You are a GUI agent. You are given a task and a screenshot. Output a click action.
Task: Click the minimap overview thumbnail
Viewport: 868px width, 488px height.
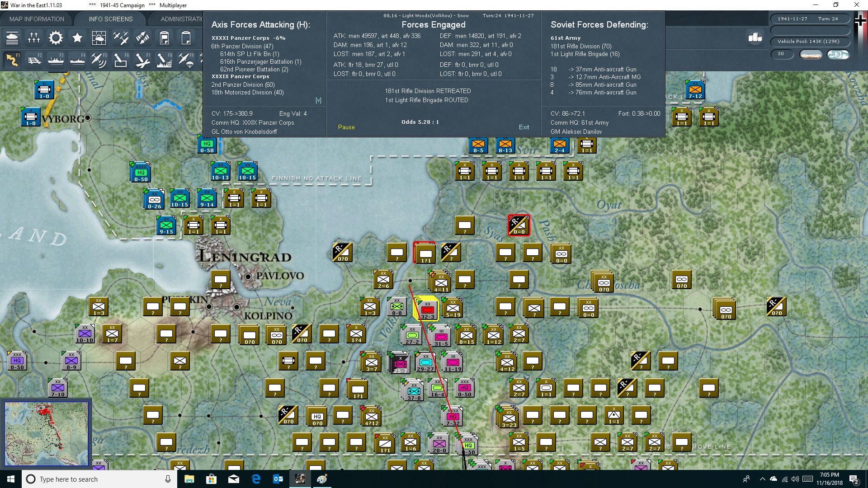(46, 434)
